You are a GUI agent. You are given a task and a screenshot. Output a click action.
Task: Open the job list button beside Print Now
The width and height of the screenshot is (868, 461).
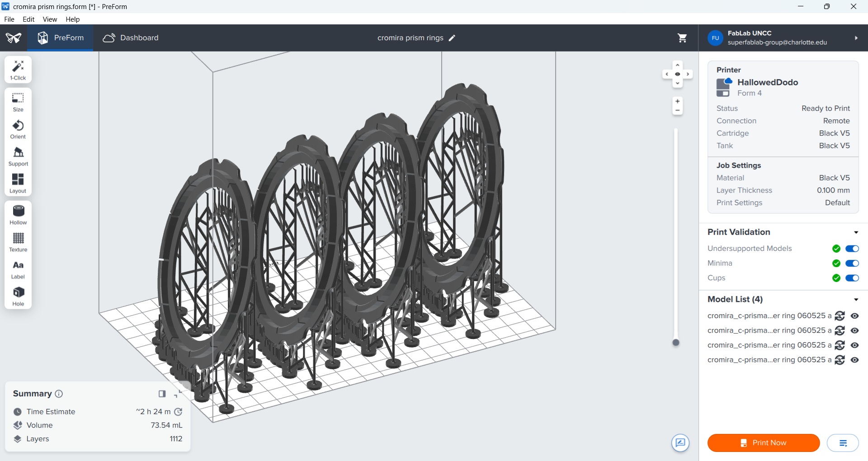click(843, 443)
